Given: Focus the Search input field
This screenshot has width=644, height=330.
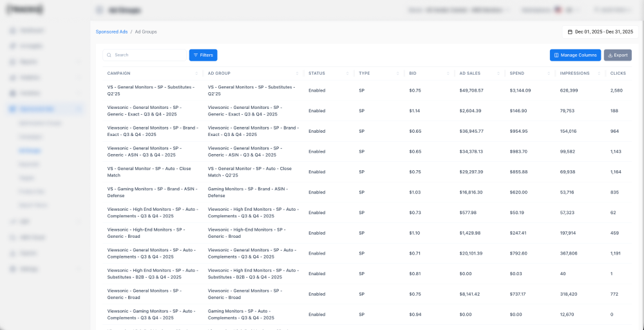Looking at the screenshot, I should click(x=144, y=55).
